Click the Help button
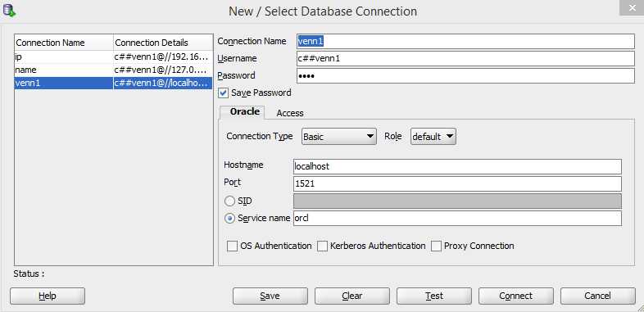The width and height of the screenshot is (644, 312). click(48, 296)
